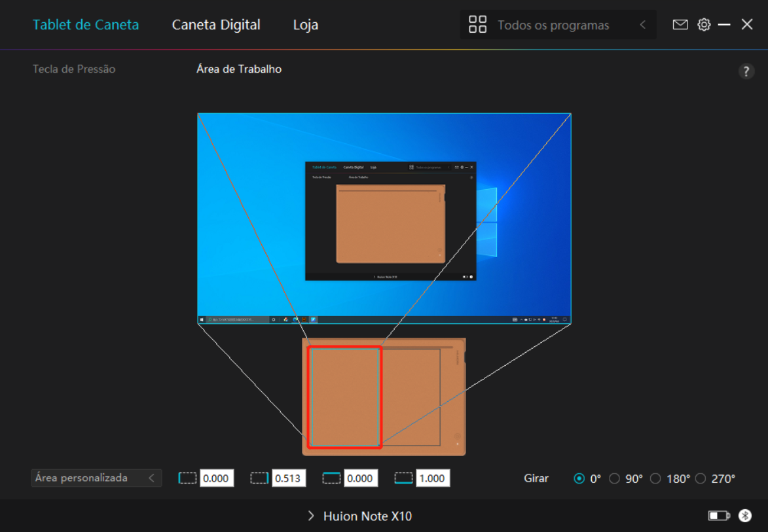Click the input field showing 0.513
This screenshot has width=768, height=532.
tap(288, 478)
